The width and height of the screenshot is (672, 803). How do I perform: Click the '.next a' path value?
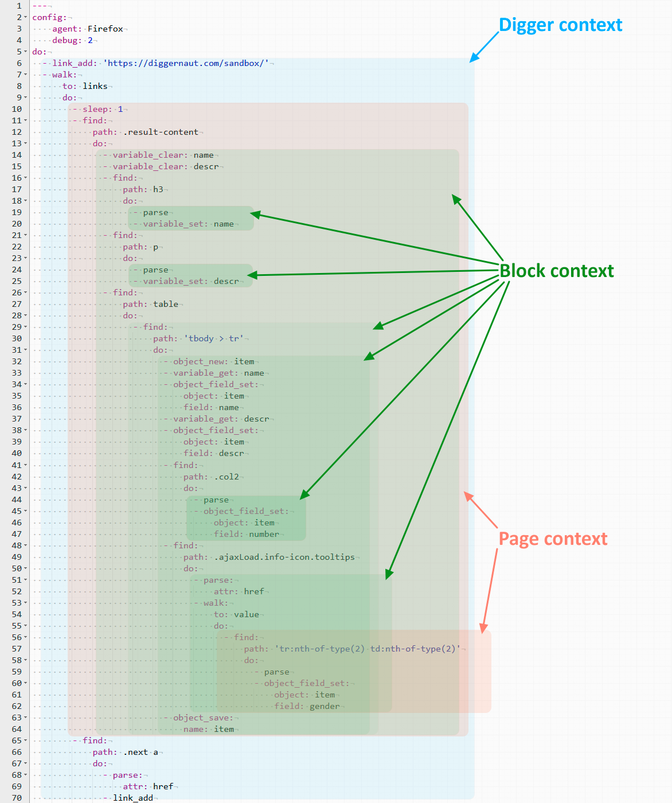[141, 752]
